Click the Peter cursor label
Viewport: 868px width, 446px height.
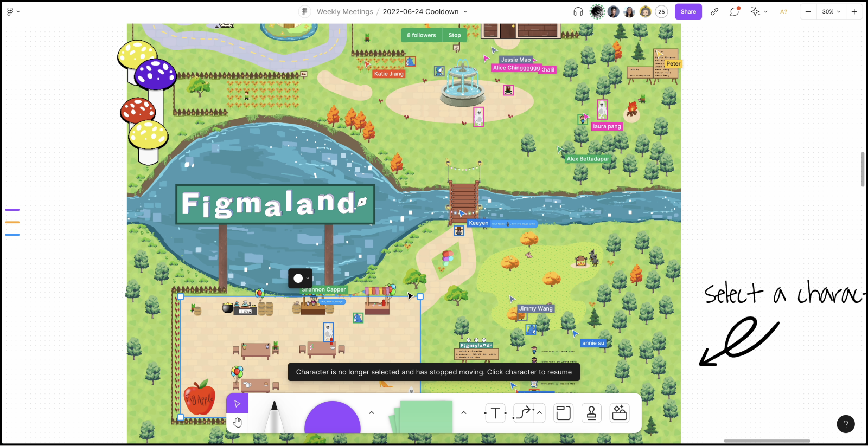tap(673, 64)
